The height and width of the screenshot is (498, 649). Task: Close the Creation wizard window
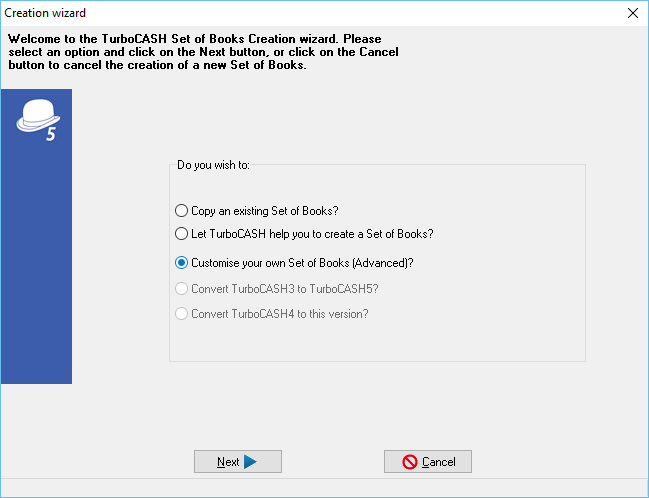point(631,13)
